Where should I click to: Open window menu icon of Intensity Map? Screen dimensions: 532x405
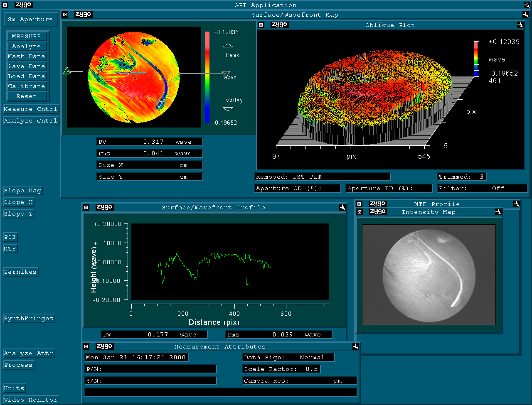tap(360, 212)
